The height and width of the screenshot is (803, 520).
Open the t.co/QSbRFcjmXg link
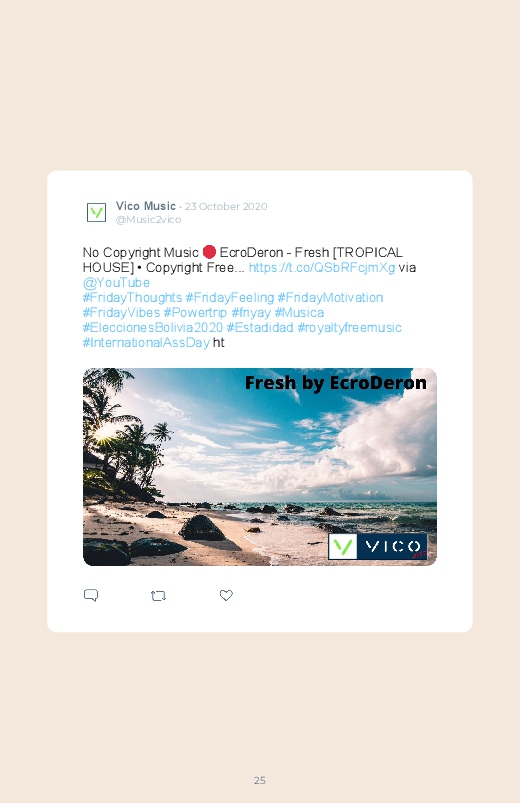click(322, 267)
